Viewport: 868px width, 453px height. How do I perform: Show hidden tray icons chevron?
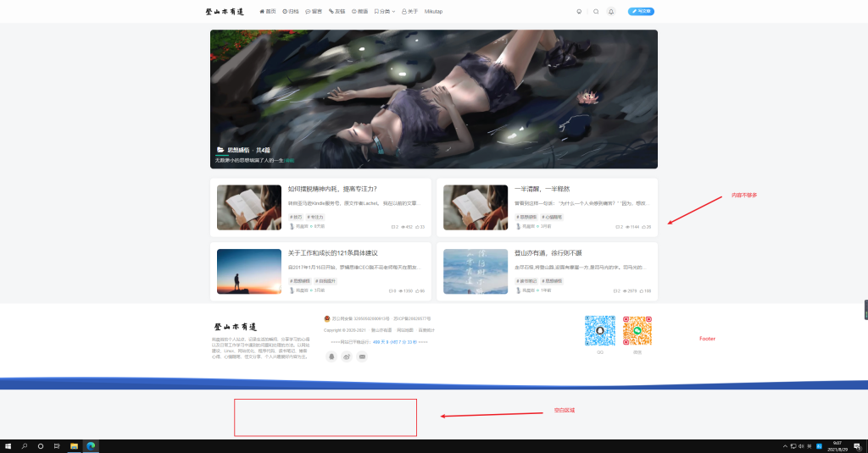click(785, 446)
